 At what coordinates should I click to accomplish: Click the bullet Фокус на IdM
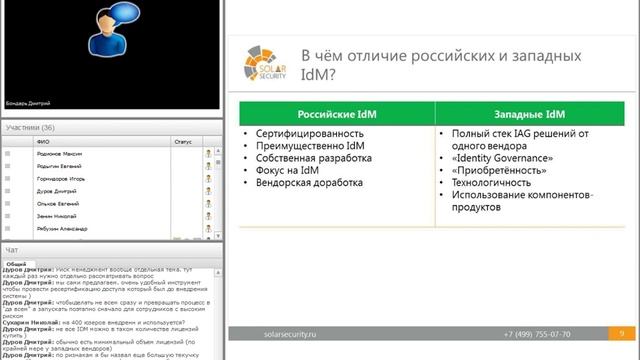[287, 170]
